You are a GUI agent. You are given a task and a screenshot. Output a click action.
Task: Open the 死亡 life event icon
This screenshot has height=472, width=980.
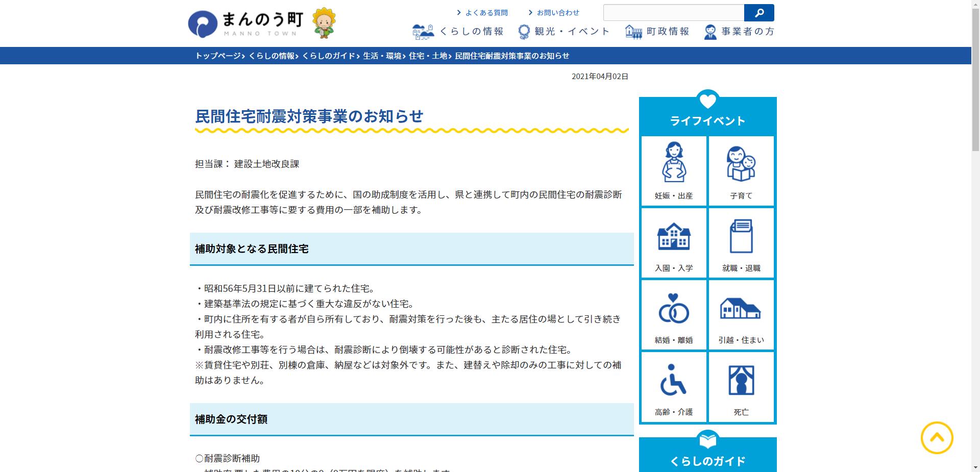tap(741, 385)
